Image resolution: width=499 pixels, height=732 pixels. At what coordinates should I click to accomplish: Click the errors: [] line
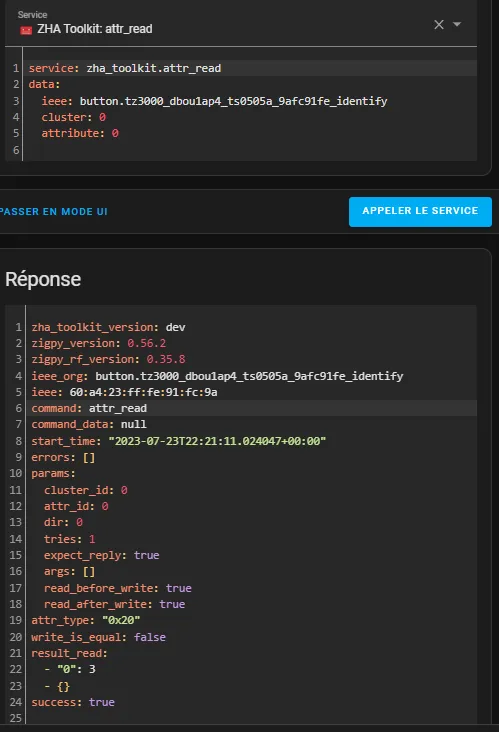coord(63,458)
